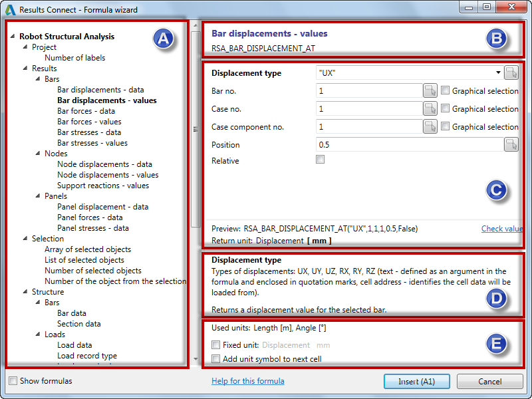This screenshot has height=399, width=532.
Task: Enable Graphical selection for Bar no.
Action: pyautogui.click(x=445, y=90)
